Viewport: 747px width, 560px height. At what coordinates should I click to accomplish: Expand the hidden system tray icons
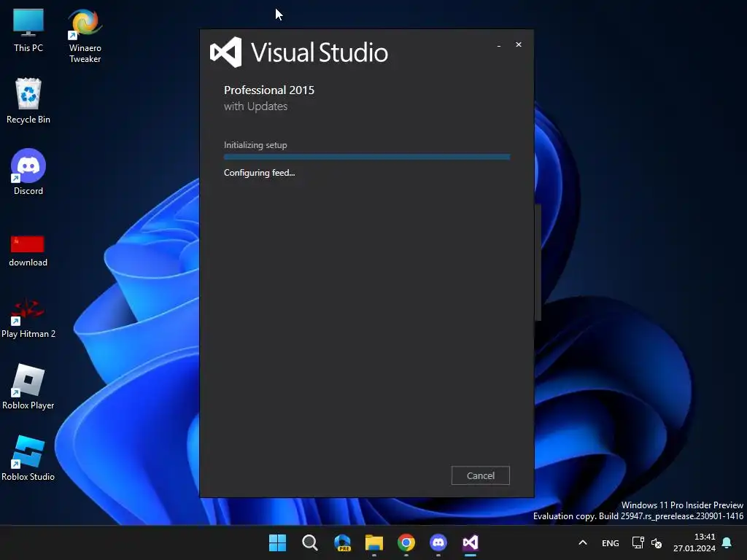[583, 542]
